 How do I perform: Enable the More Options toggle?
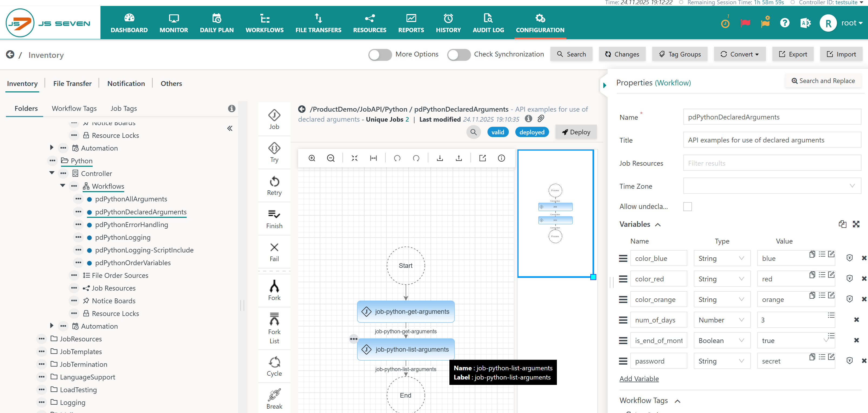(x=380, y=54)
